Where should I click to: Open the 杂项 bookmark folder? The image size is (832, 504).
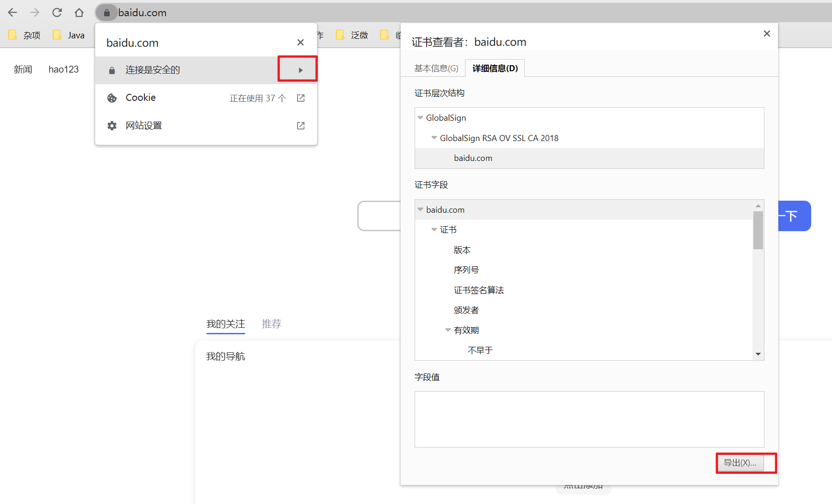tap(25, 35)
